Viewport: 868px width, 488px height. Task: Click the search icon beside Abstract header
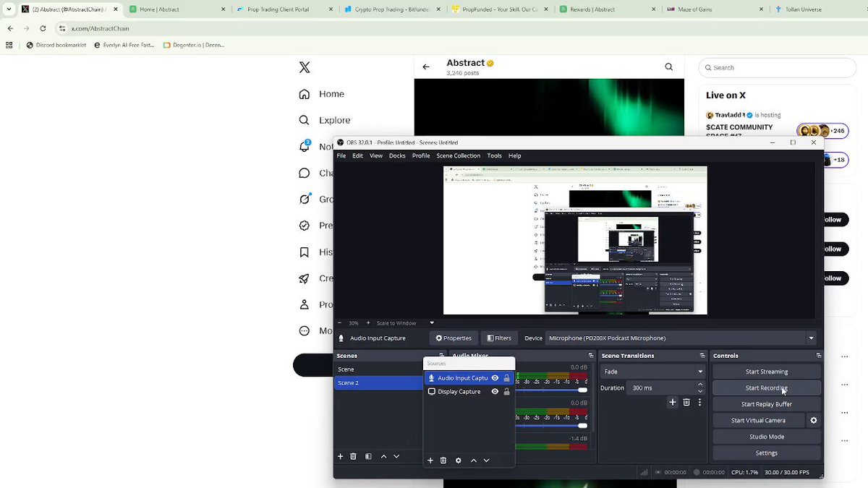pyautogui.click(x=668, y=67)
